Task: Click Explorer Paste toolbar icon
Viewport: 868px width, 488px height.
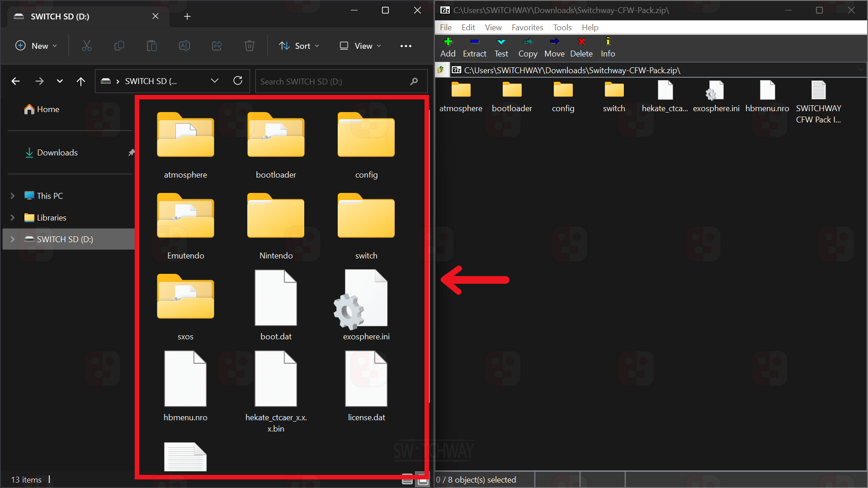Action: pyautogui.click(x=152, y=46)
